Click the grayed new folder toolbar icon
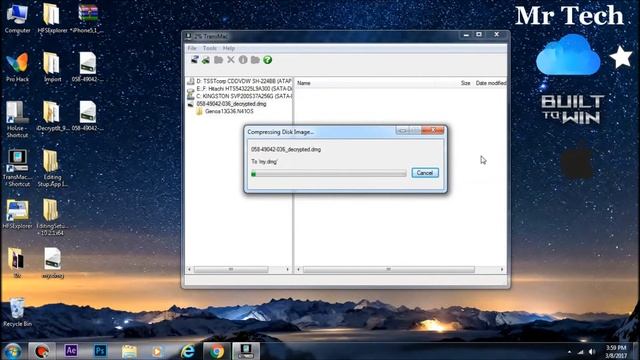The height and width of the screenshot is (360, 640). click(218, 60)
